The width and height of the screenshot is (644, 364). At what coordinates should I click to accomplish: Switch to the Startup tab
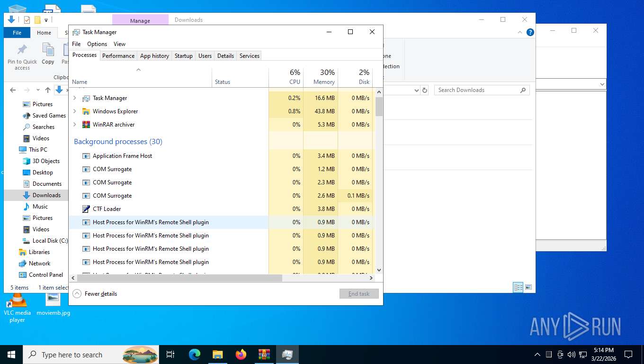point(184,56)
